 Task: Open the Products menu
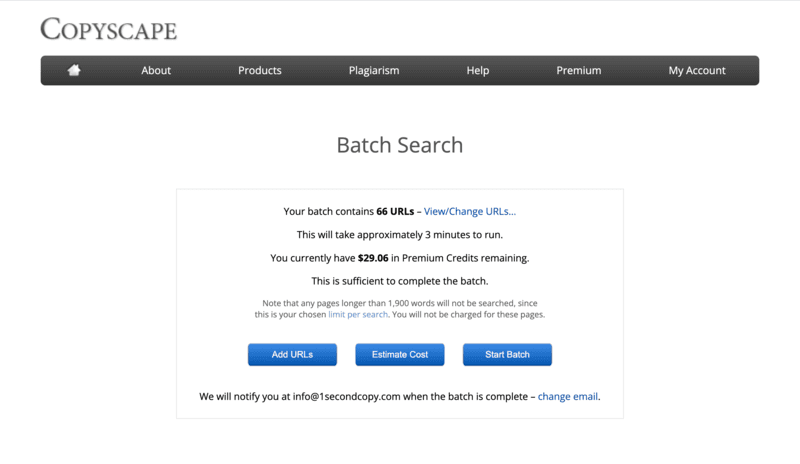(x=260, y=70)
